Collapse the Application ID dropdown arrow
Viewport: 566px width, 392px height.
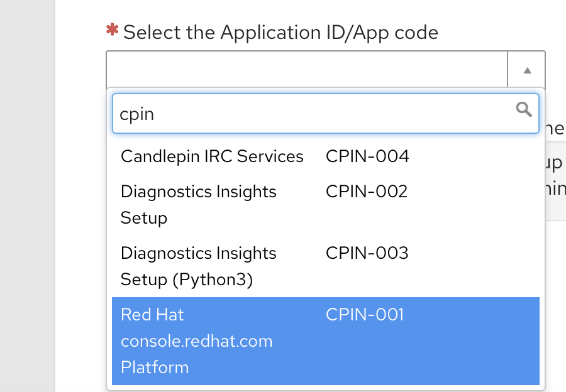tap(527, 70)
